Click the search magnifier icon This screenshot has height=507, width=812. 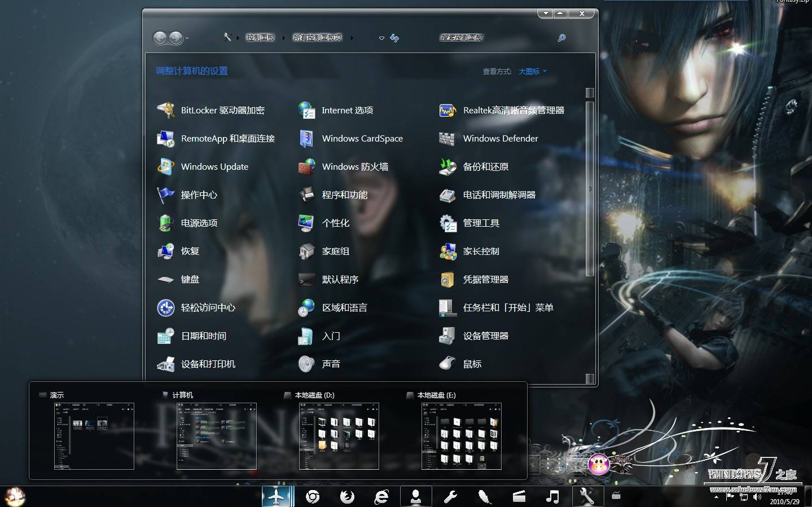pos(561,38)
